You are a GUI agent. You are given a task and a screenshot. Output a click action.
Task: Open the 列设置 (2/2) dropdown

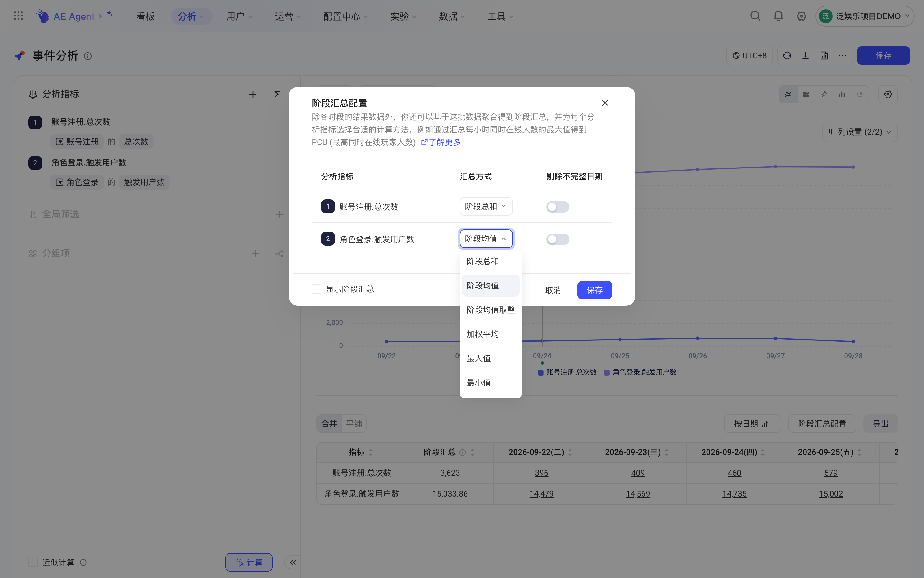(860, 132)
